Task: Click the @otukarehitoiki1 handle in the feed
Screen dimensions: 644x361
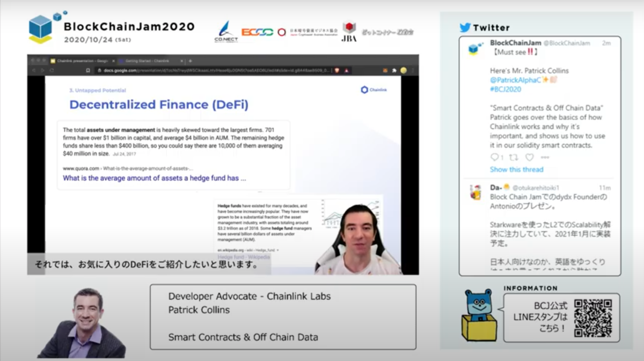Action: (536, 188)
